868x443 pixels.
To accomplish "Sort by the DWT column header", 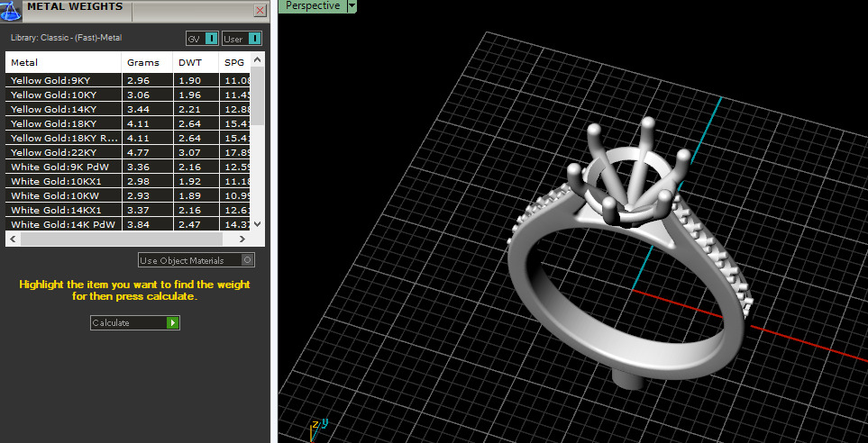I will (196, 62).
